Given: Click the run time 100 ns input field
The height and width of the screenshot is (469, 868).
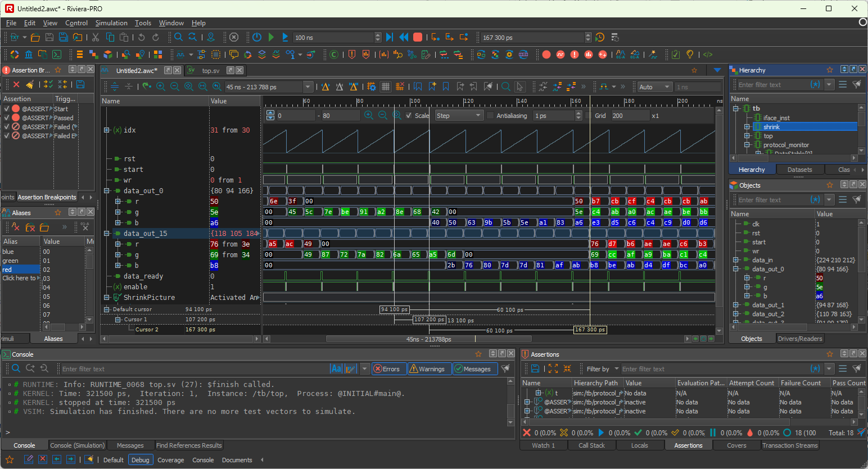Looking at the screenshot, I should click(x=334, y=38).
